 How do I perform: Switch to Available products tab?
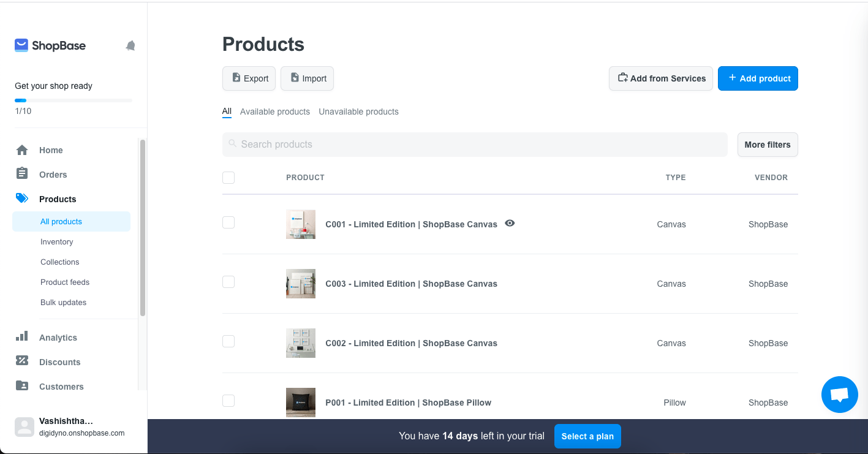point(275,112)
